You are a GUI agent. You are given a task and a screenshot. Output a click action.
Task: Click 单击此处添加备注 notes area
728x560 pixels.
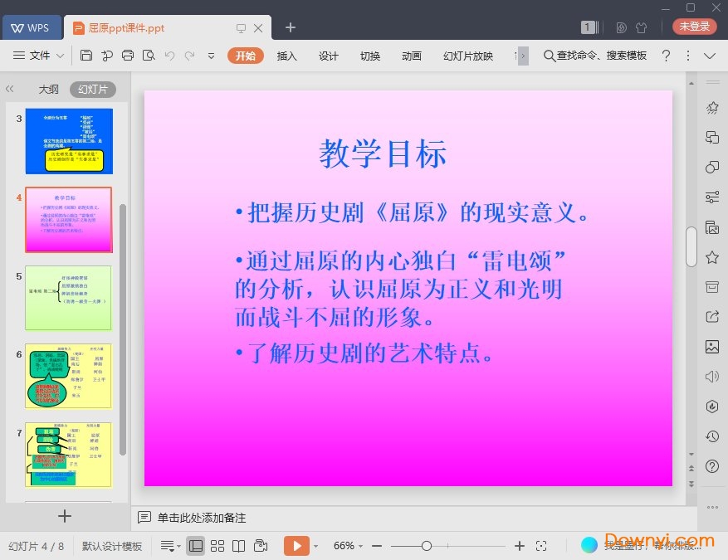(202, 518)
